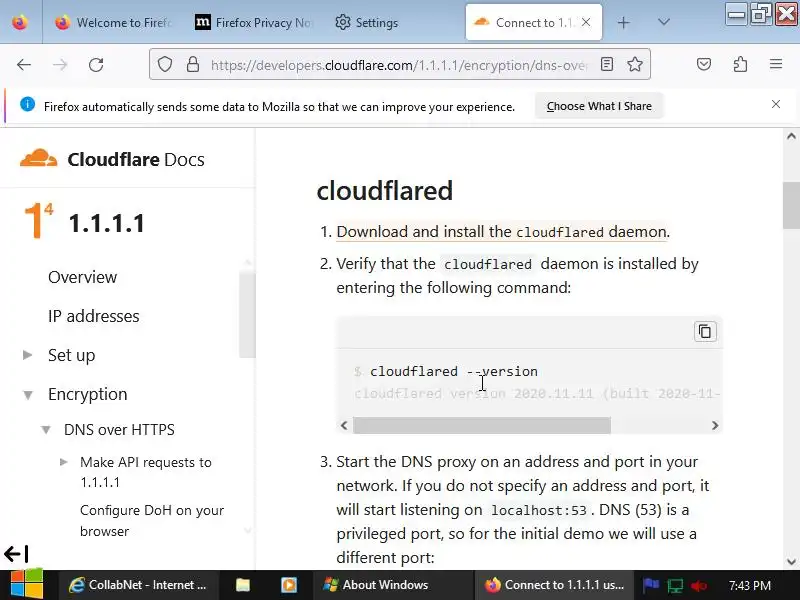Dismiss the Firefox data notification bar
The height and width of the screenshot is (600, 800).
[776, 105]
